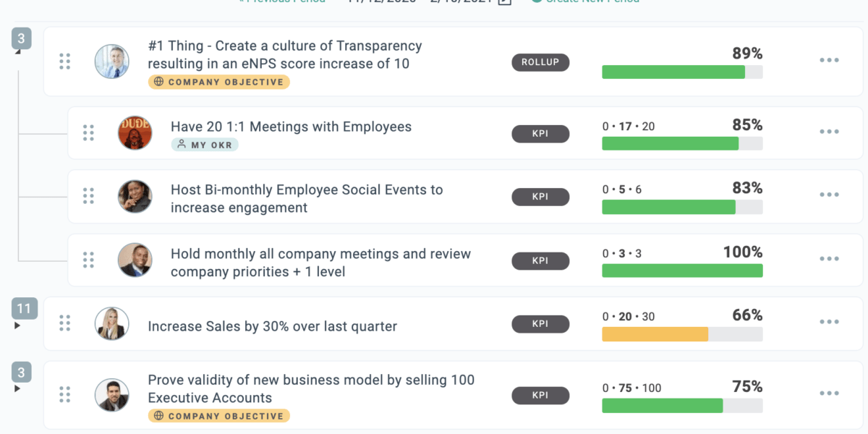
Task: Click drag handle next to 1:1 Meetings KPI
Action: pyautogui.click(x=89, y=133)
